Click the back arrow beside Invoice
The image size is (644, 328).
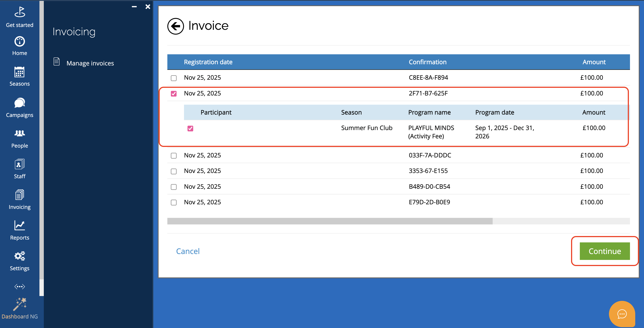point(175,26)
